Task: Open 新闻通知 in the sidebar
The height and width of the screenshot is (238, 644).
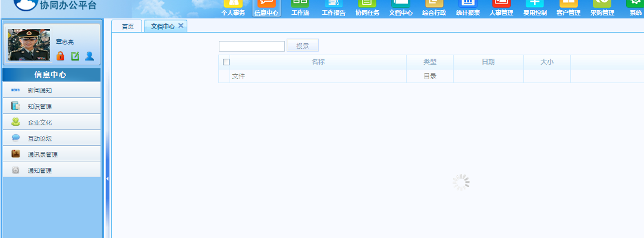Action: click(51, 90)
